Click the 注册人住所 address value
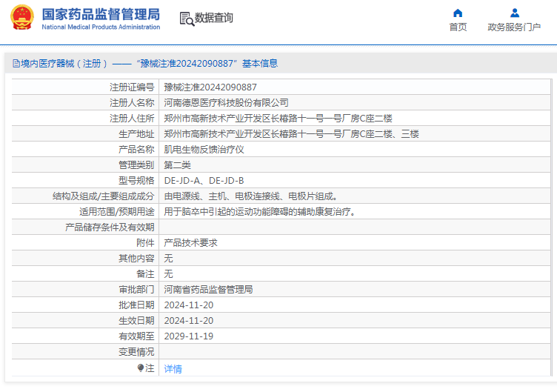Viewport: 557px width, 392px height. point(278,119)
